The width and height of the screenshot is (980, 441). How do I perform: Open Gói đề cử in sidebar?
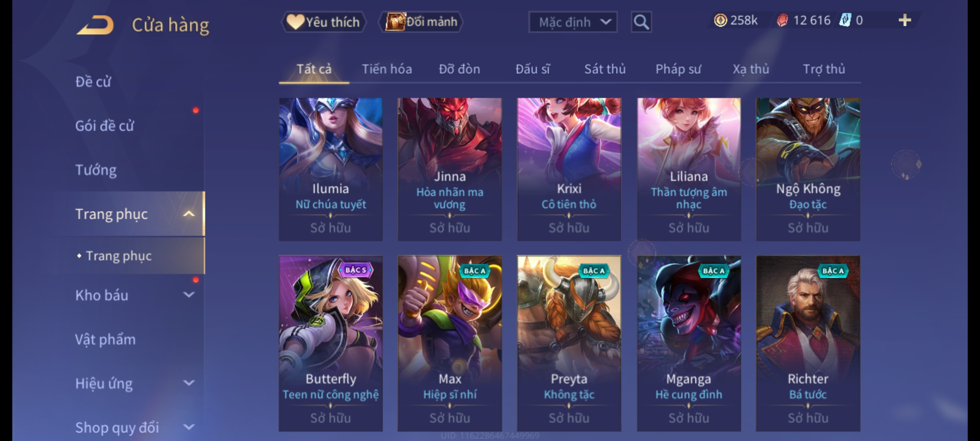(x=105, y=126)
